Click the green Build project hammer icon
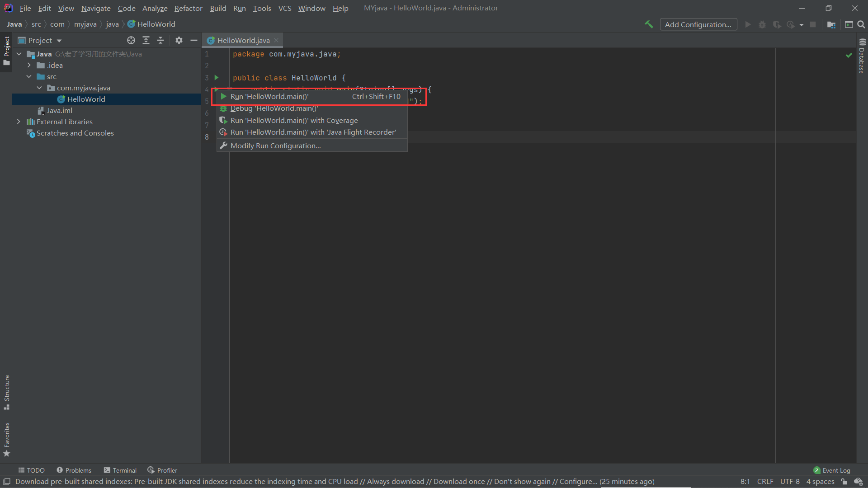This screenshot has height=488, width=868. tap(649, 24)
